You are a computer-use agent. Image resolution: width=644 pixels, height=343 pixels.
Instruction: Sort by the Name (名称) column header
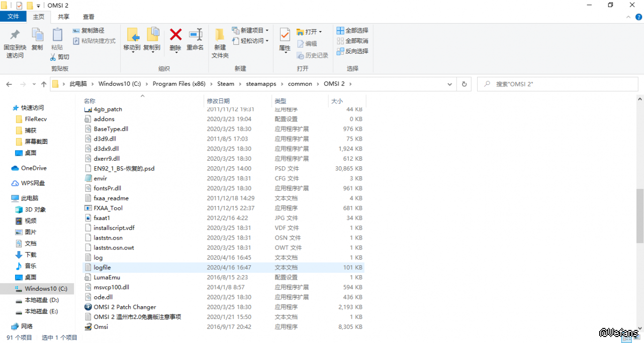tap(143, 101)
